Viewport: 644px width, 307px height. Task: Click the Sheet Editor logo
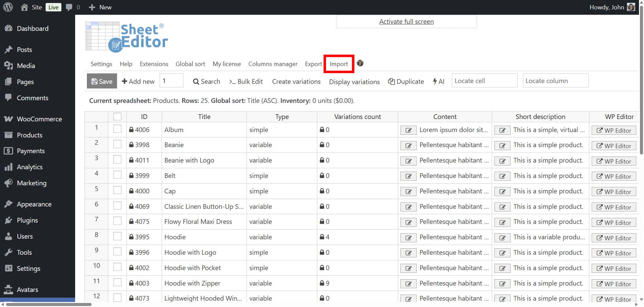pyautogui.click(x=127, y=37)
